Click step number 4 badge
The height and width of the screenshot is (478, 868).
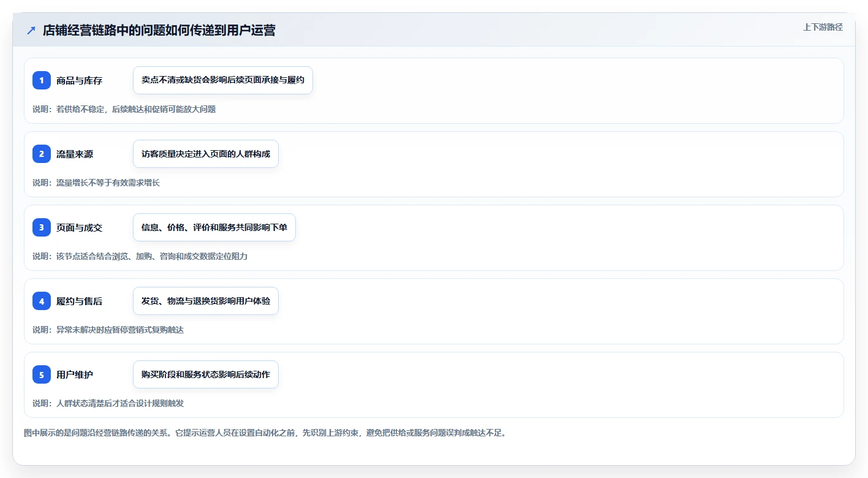(x=42, y=301)
